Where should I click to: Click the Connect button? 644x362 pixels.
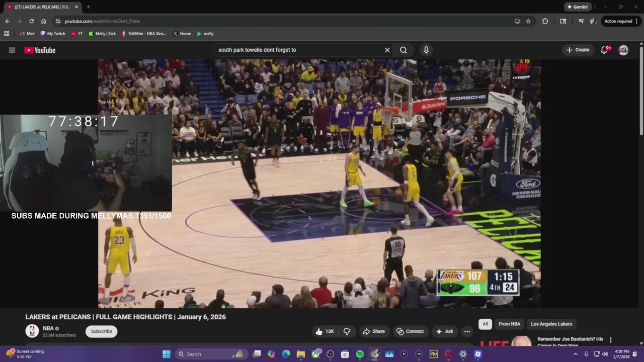pos(410,331)
